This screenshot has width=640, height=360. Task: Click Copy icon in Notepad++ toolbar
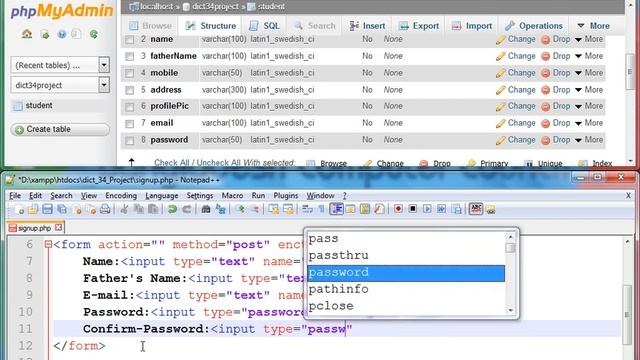[x=139, y=209]
